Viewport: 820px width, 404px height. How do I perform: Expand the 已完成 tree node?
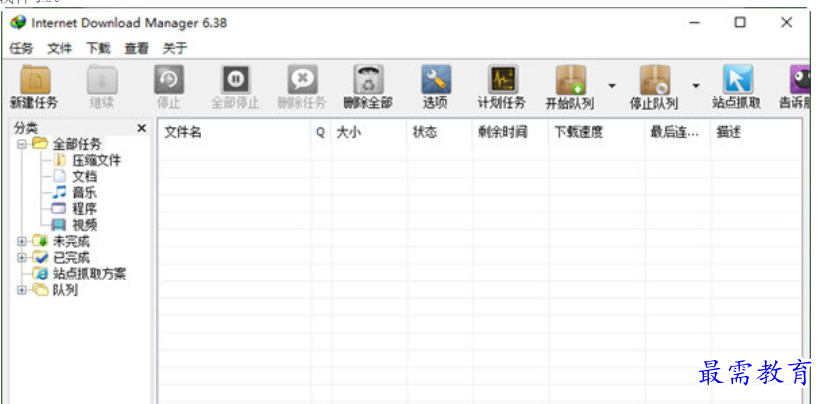[22, 258]
